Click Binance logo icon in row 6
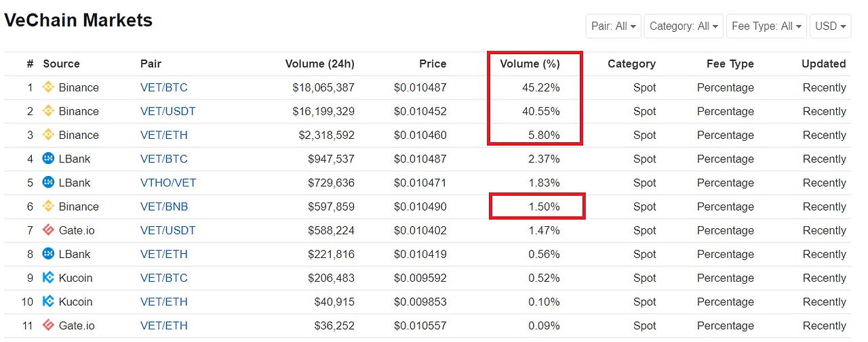 click(48, 207)
